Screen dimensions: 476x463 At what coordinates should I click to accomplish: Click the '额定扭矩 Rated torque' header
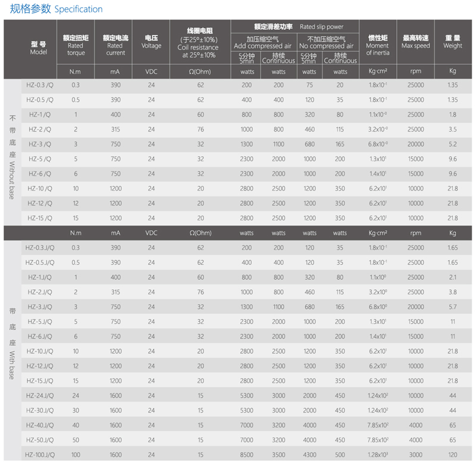[x=76, y=45]
